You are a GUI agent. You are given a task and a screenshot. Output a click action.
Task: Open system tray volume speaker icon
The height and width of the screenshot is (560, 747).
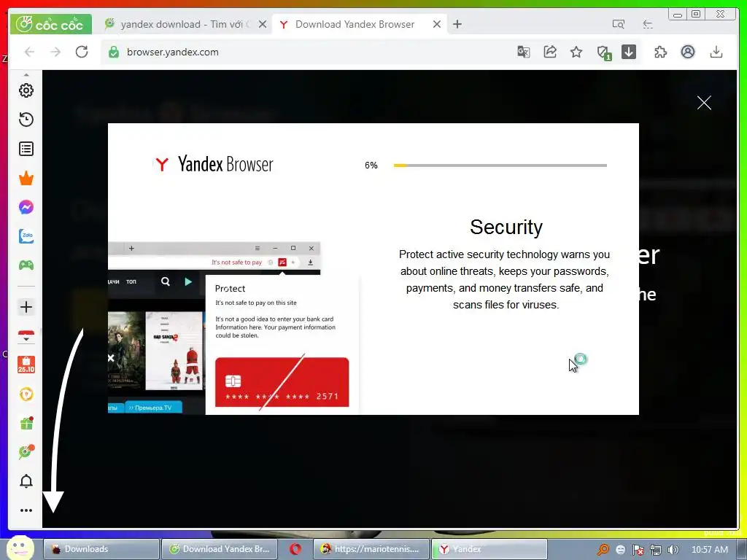(x=673, y=550)
